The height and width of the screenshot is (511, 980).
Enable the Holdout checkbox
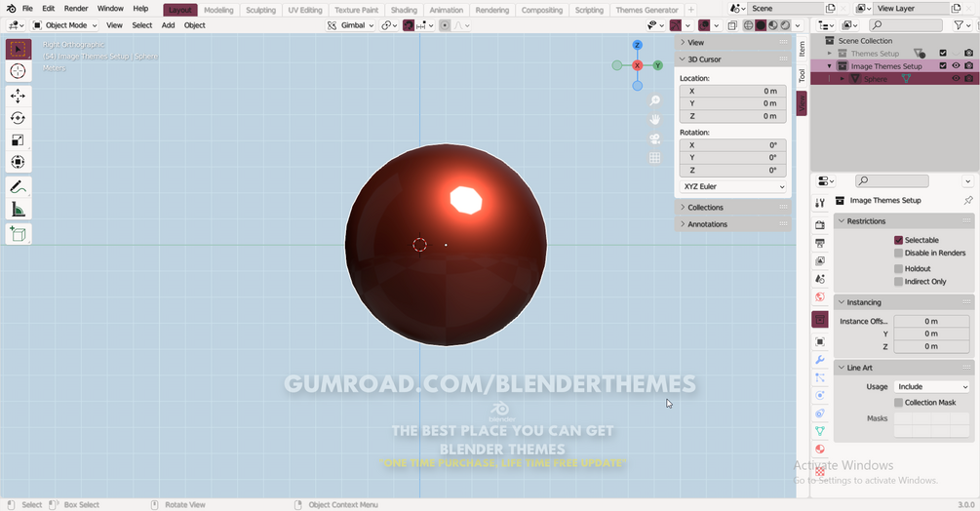coord(899,268)
